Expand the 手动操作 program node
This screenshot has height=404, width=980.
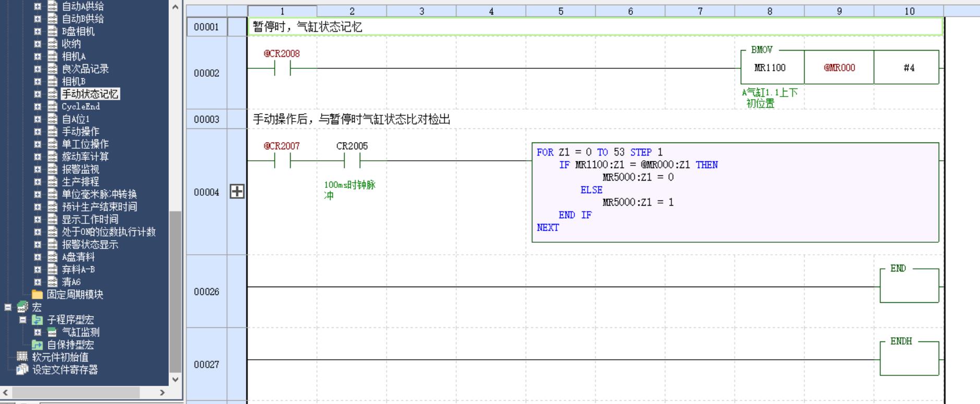(38, 132)
